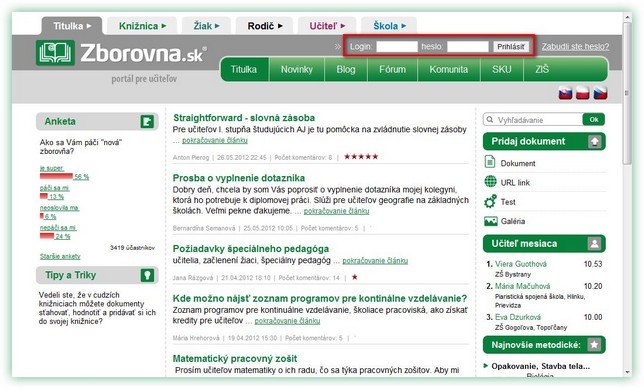
Task: Open Viera Guothová teacher profile
Action: tap(521, 264)
